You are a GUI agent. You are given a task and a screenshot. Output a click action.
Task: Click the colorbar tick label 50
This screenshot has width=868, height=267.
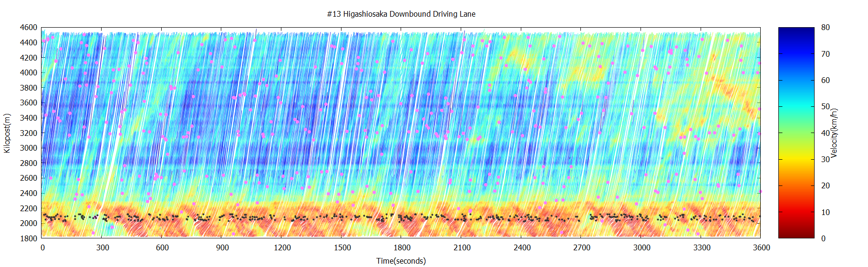825,107
